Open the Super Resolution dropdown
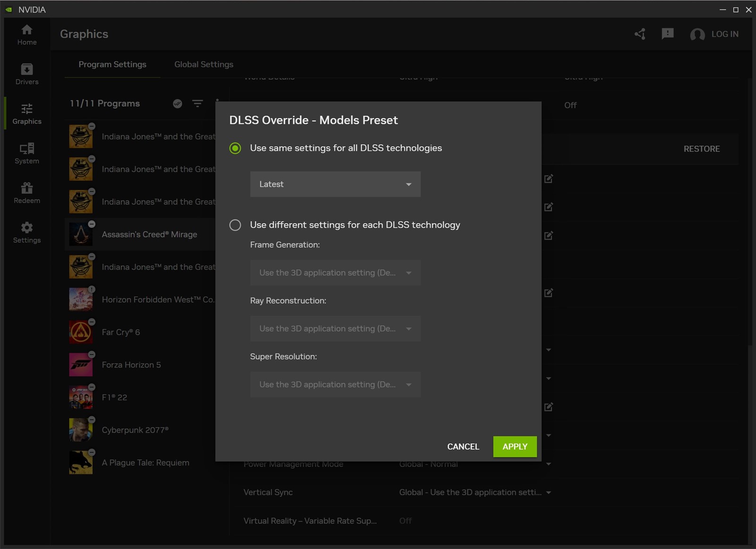This screenshot has height=549, width=756. 335,385
